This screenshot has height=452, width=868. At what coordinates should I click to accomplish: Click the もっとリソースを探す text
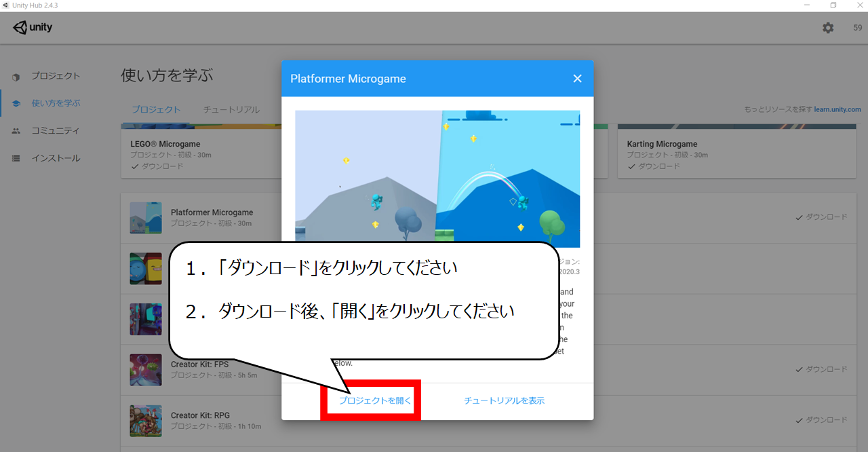pyautogui.click(x=778, y=109)
